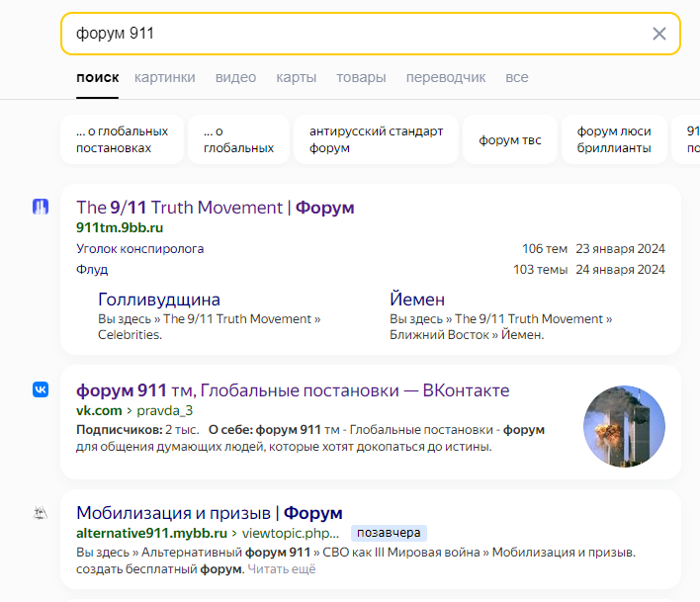The height and width of the screenshot is (602, 700).
Task: Open the 'Йемен' sitelink
Action: [417, 300]
